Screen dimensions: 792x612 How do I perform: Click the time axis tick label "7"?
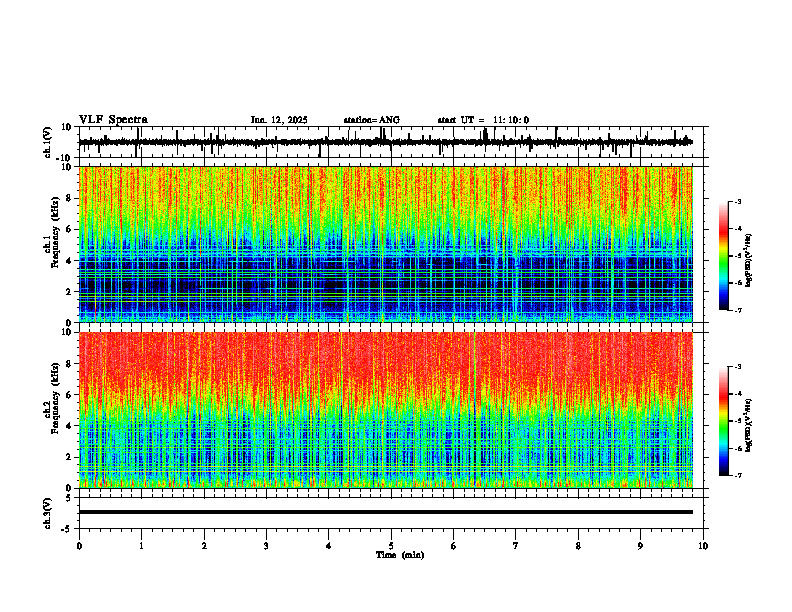click(516, 546)
